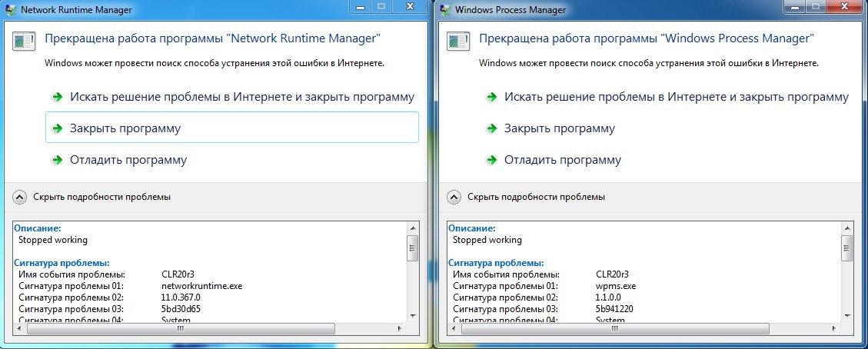Viewport: 868px width, 349px height.
Task: Click scroll left arrow in Network Runtime Manager details
Action: (x=19, y=328)
